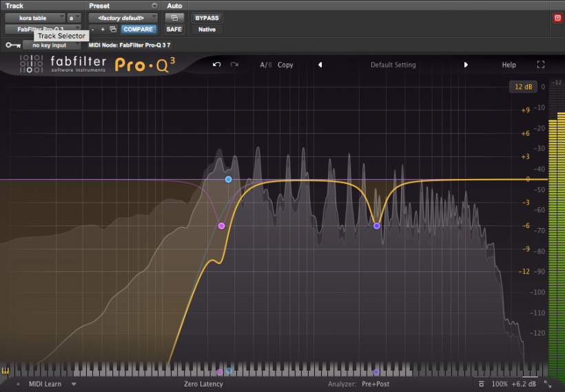Toggle the BYPASS button
The width and height of the screenshot is (565, 392).
click(x=207, y=18)
